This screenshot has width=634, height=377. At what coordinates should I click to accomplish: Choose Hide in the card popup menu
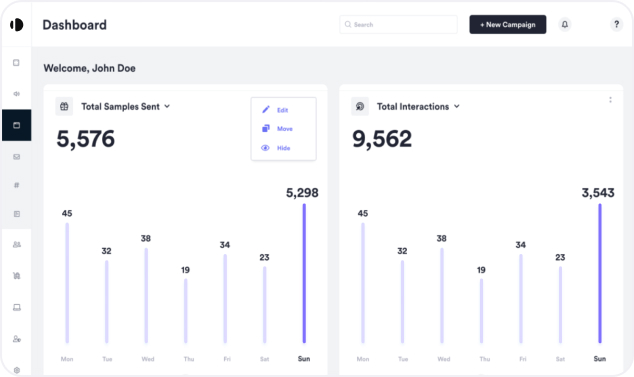(x=276, y=148)
